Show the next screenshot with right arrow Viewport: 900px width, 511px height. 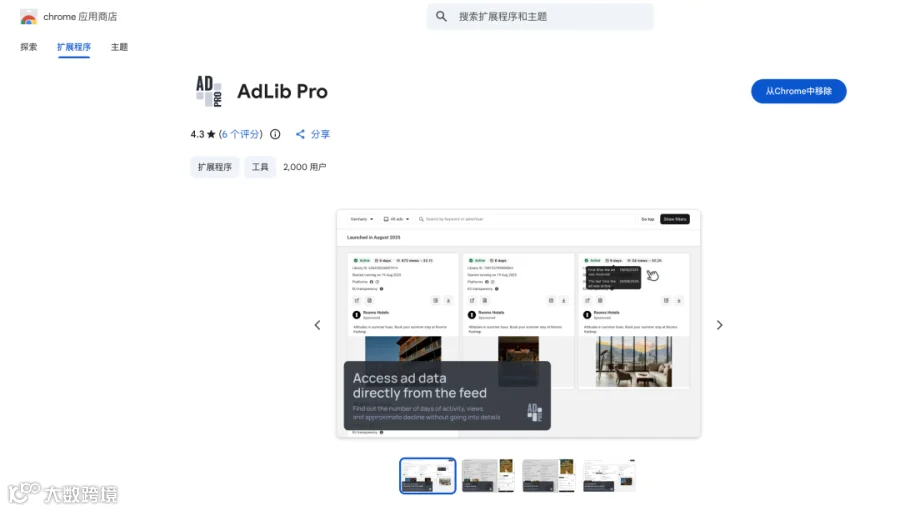click(719, 326)
